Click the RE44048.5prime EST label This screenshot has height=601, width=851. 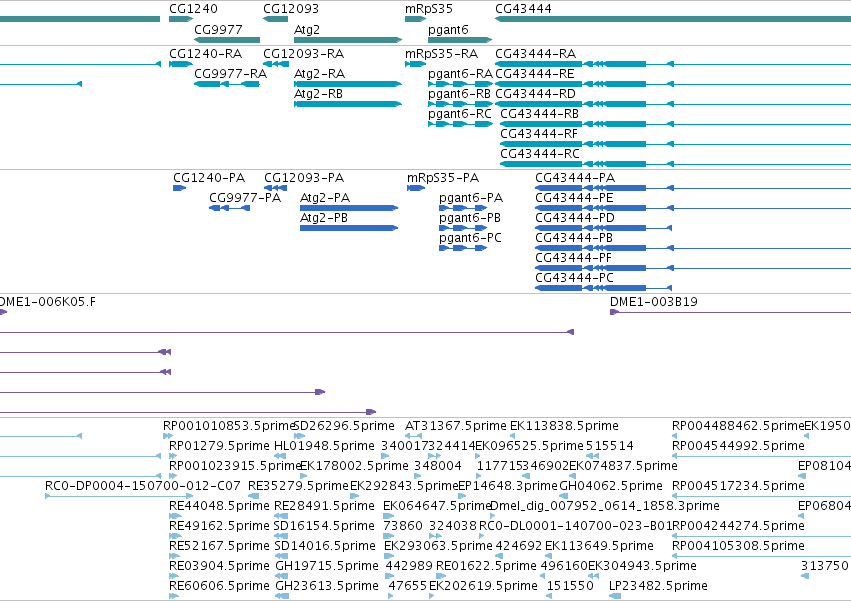(219, 506)
